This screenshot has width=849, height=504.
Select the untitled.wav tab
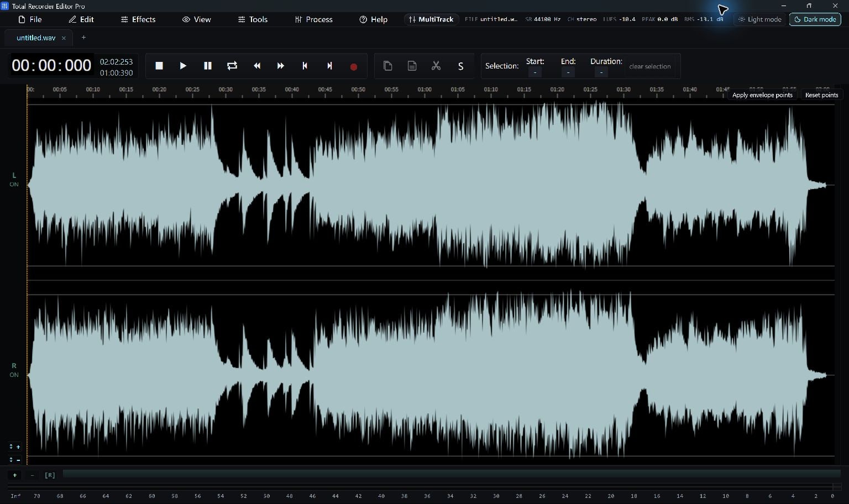point(36,38)
